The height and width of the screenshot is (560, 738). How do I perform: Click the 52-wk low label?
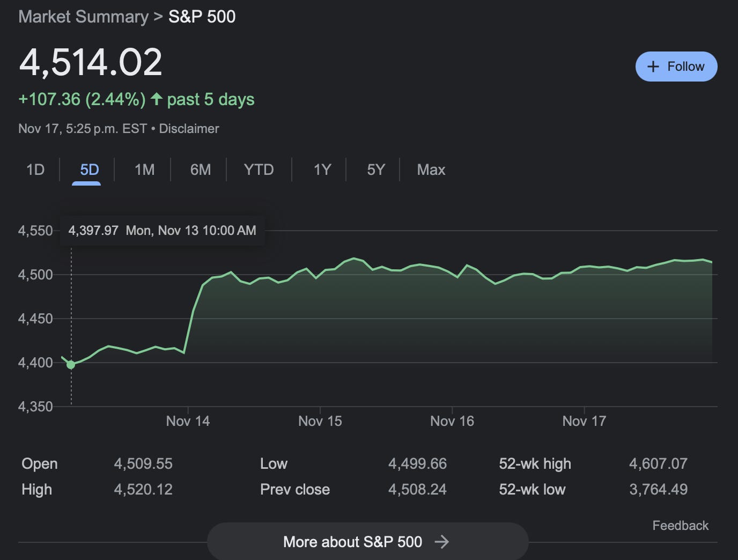point(532,489)
